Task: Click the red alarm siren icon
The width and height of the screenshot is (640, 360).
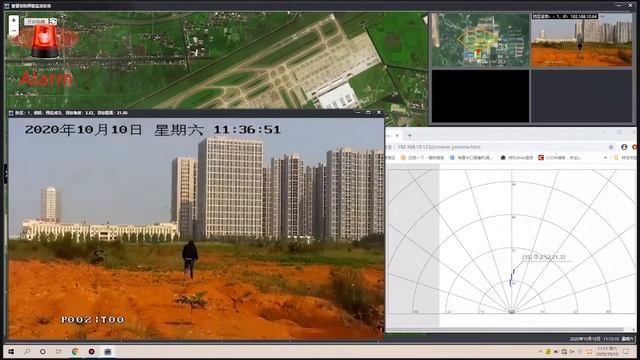Action: (45, 41)
